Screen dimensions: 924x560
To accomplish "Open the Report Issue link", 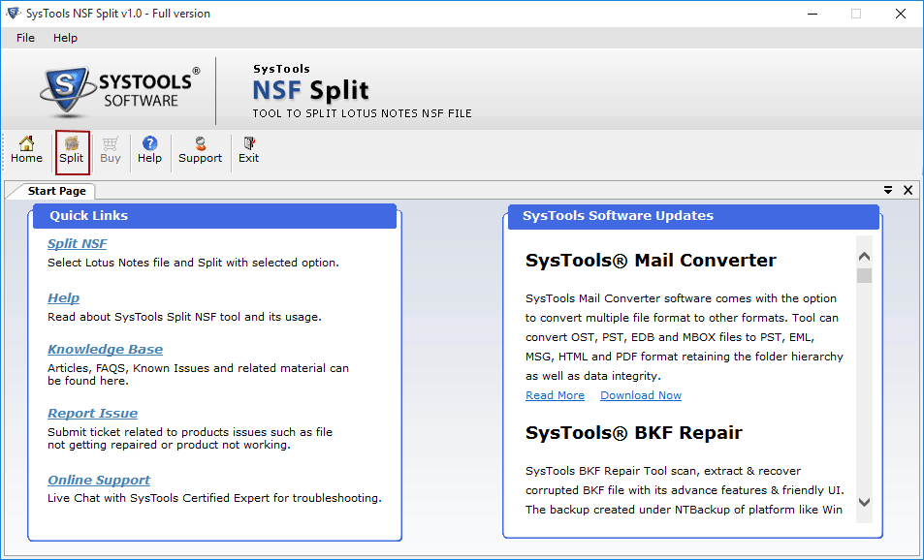I will 92,413.
